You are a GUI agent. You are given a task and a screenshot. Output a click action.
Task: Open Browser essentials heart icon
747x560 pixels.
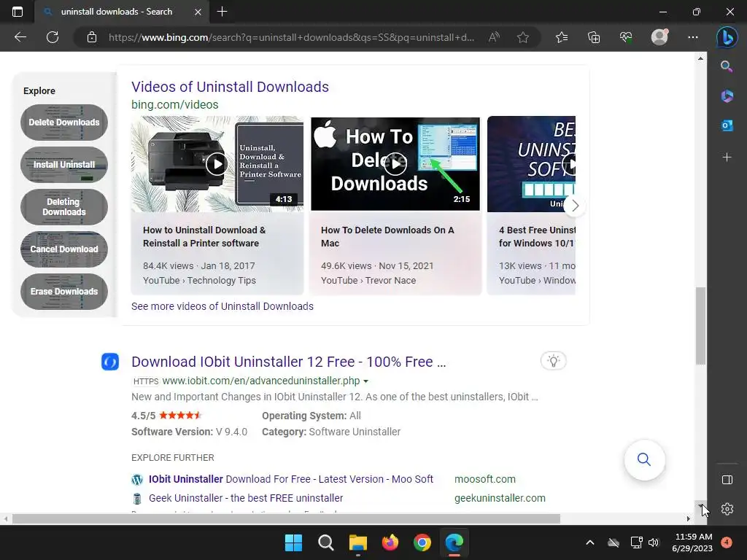[x=626, y=37]
